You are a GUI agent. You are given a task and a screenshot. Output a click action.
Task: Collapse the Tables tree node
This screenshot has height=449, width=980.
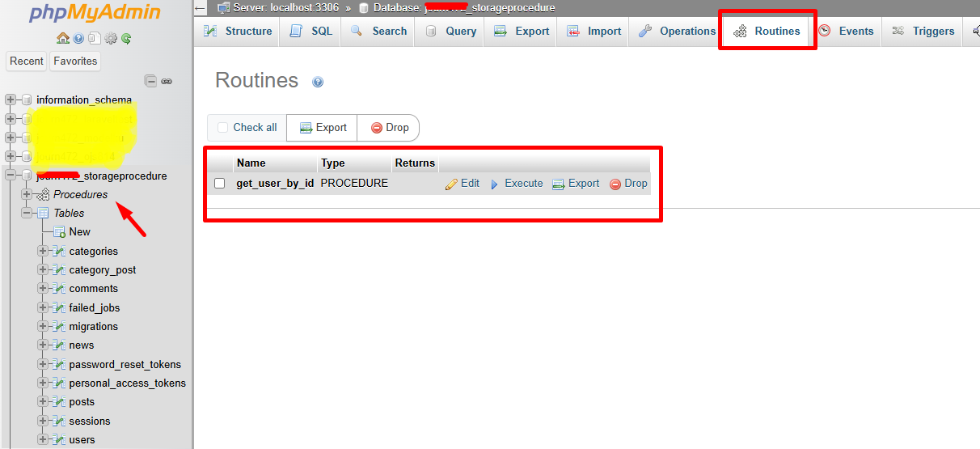click(27, 213)
